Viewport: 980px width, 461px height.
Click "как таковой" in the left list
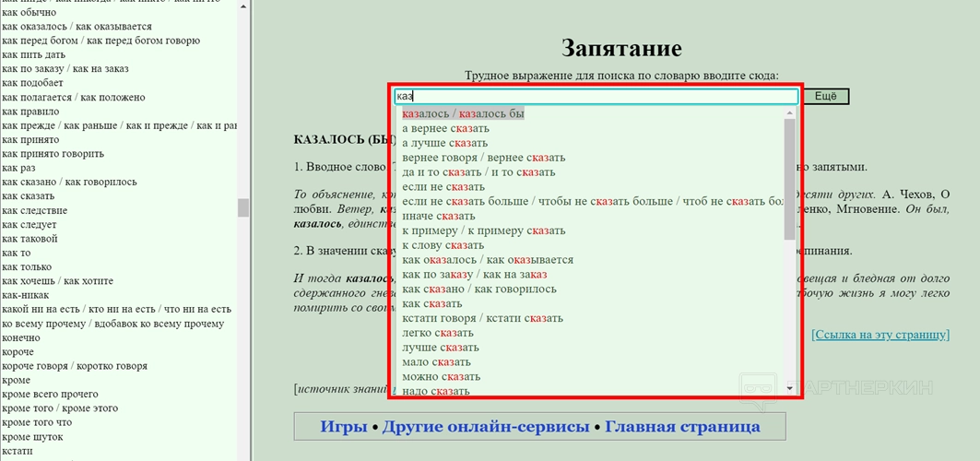[x=30, y=239]
